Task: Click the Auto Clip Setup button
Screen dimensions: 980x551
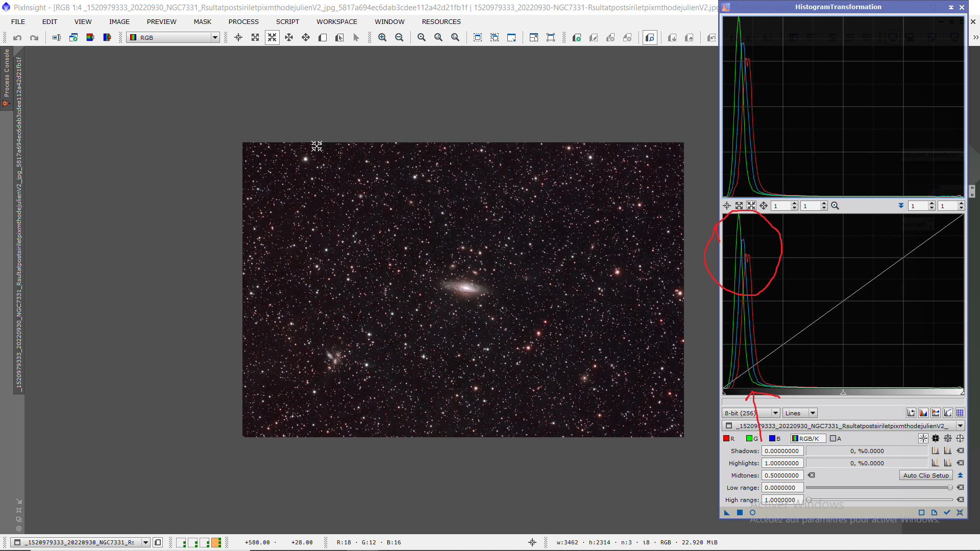Action: point(925,475)
